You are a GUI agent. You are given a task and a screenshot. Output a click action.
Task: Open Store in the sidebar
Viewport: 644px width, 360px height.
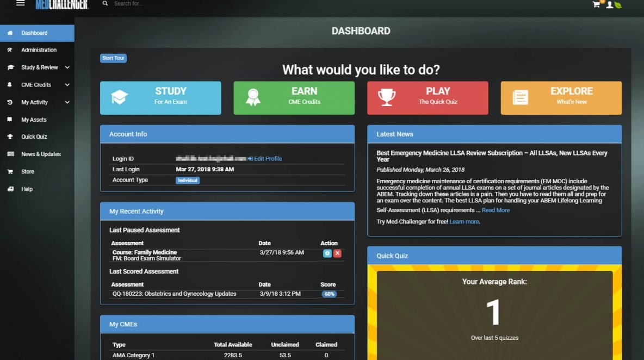tap(37, 172)
